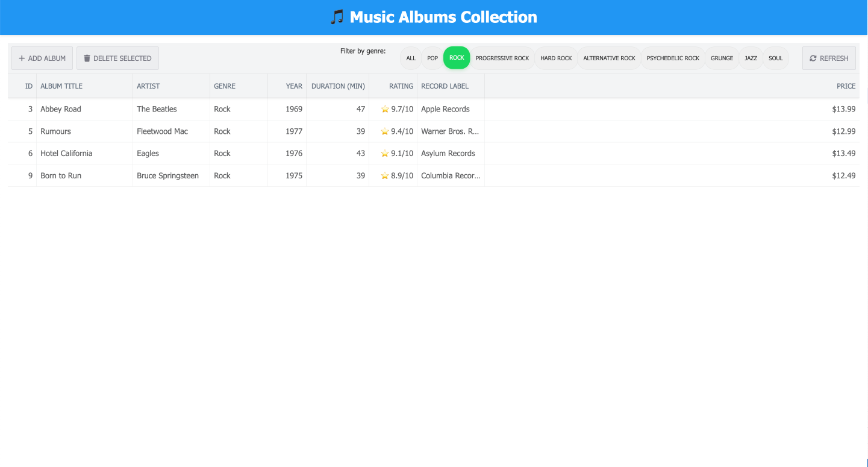
Task: Click Eagles artist cell
Action: pyautogui.click(x=172, y=154)
